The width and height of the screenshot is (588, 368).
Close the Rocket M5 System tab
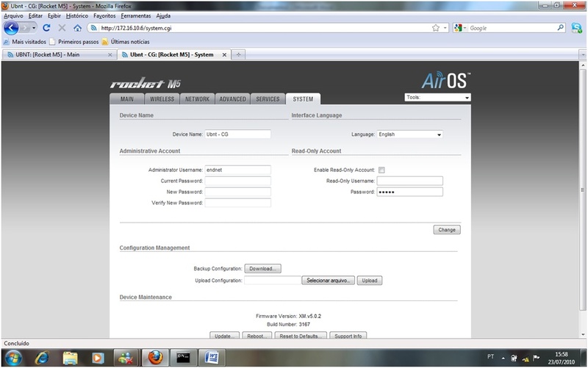224,54
